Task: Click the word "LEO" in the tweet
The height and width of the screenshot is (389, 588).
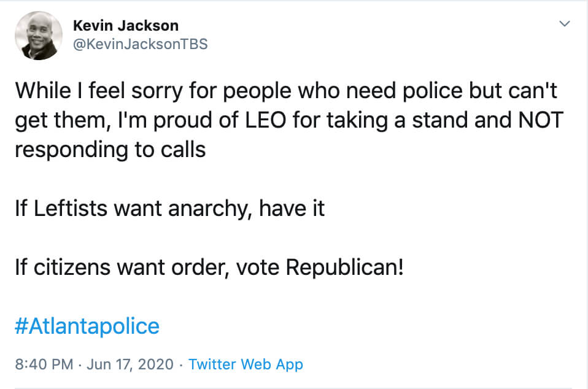Action: coord(266,120)
